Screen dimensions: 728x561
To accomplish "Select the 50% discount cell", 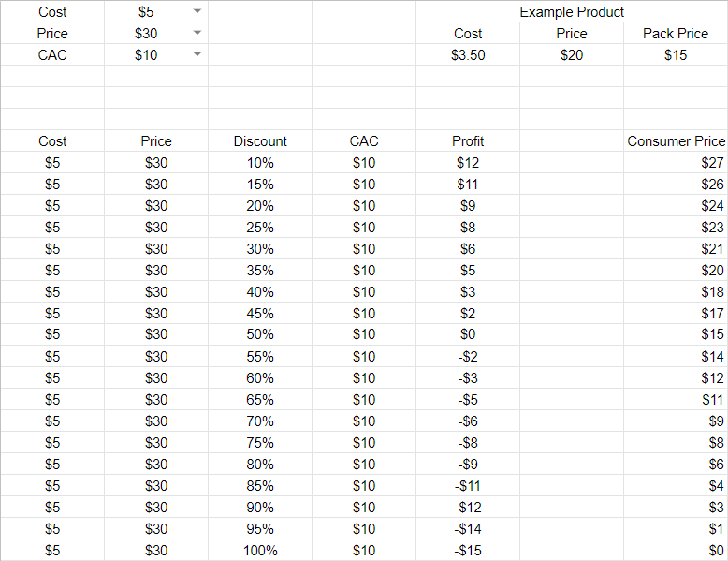I will tap(260, 334).
